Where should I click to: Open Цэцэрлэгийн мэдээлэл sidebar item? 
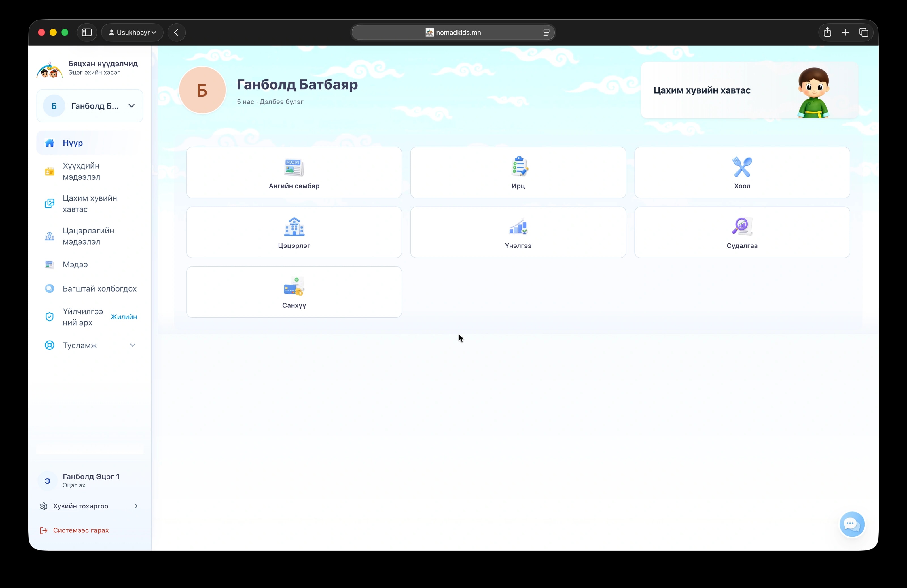(90, 236)
